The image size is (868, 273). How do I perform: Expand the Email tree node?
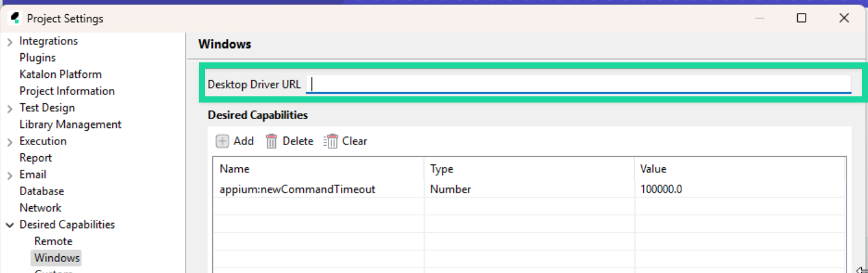coord(10,175)
